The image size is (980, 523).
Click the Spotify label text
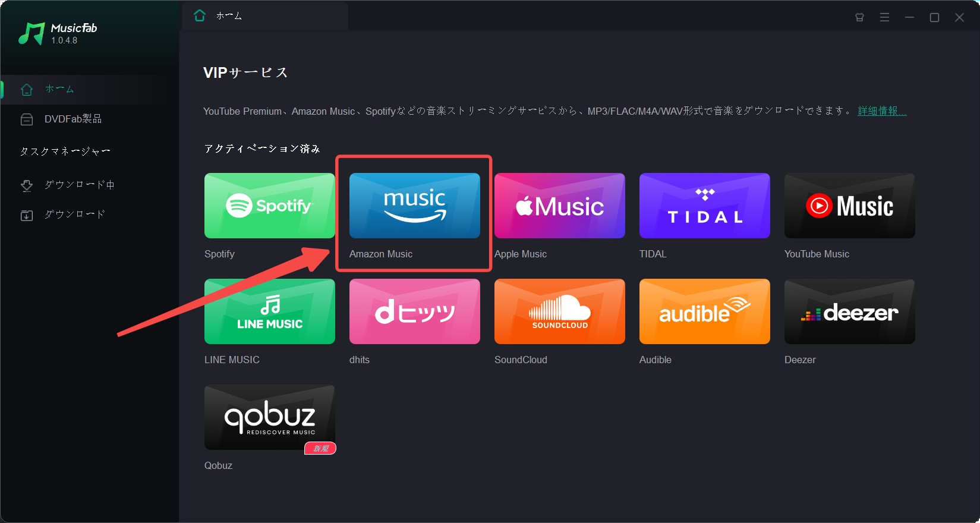(x=219, y=254)
